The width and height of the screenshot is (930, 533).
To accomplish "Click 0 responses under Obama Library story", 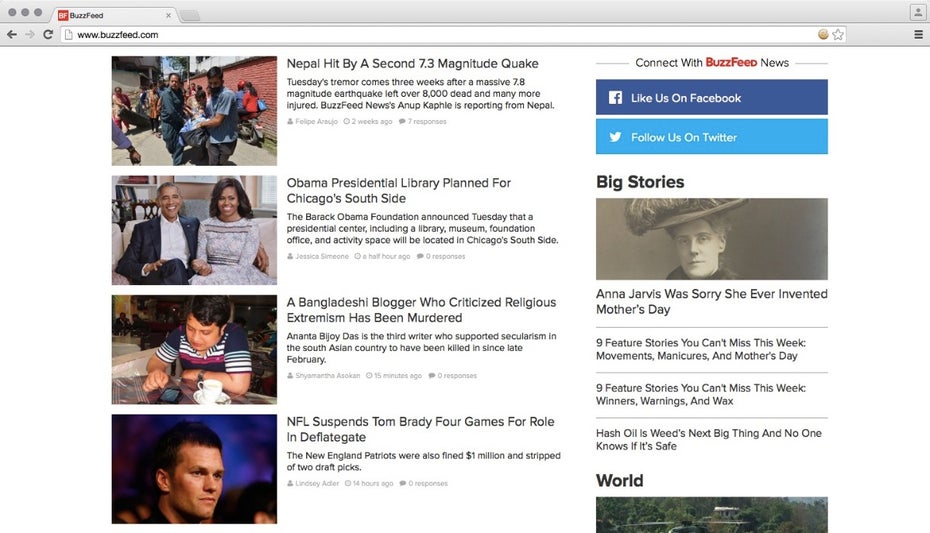I will tap(441, 256).
